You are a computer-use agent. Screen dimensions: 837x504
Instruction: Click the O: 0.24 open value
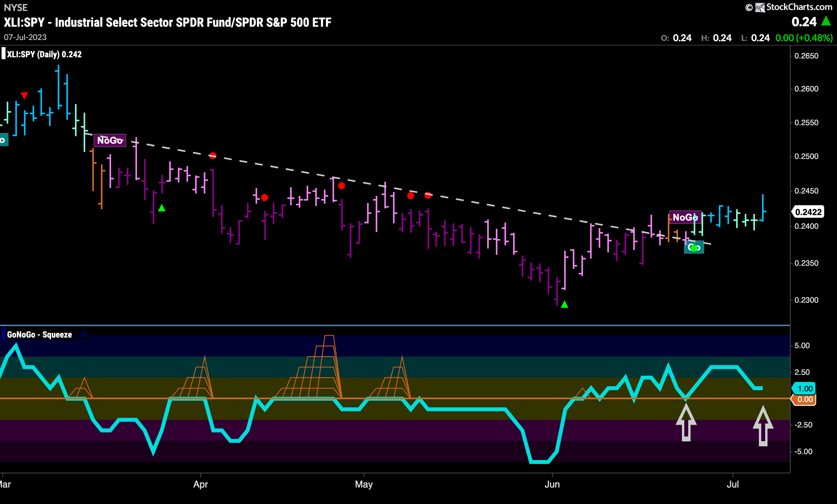(676, 38)
